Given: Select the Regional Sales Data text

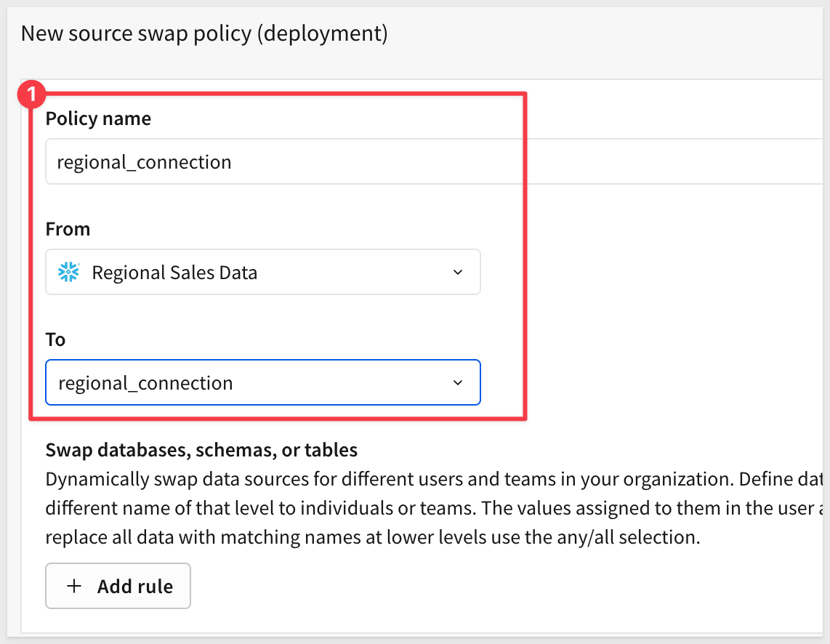Looking at the screenshot, I should [x=174, y=273].
